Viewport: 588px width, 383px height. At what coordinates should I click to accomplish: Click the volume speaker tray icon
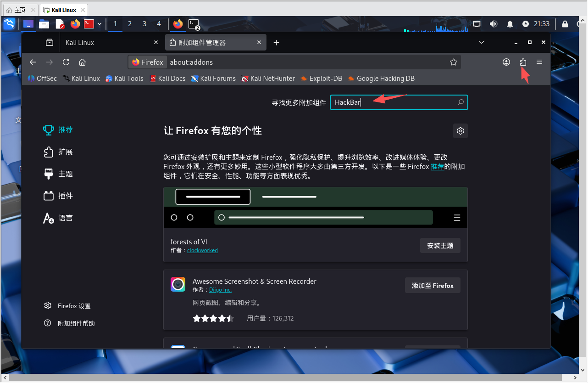(494, 24)
